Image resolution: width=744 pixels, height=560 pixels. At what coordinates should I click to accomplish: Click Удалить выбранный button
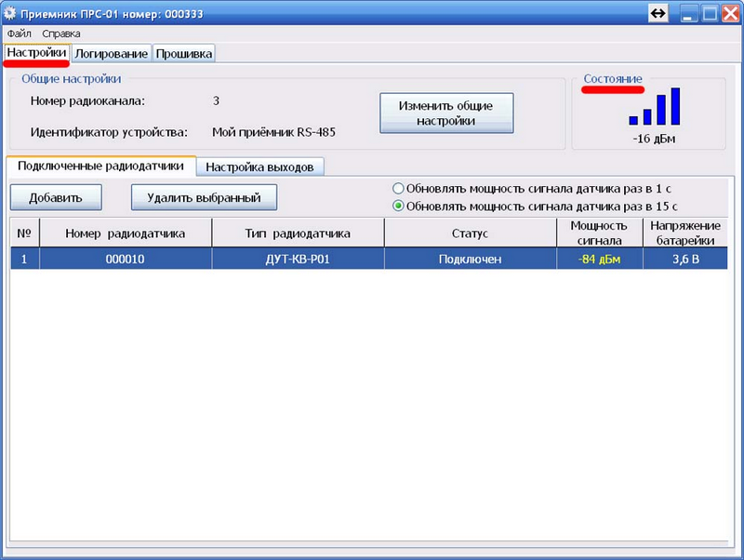click(204, 197)
